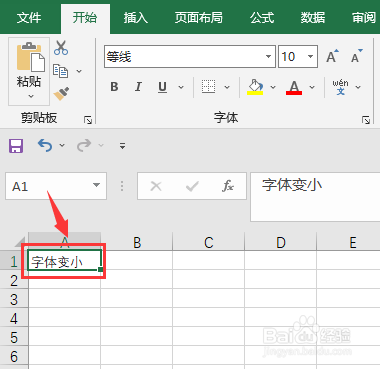Open font group dialog launcher
380x369 pixels.
pos(366,120)
